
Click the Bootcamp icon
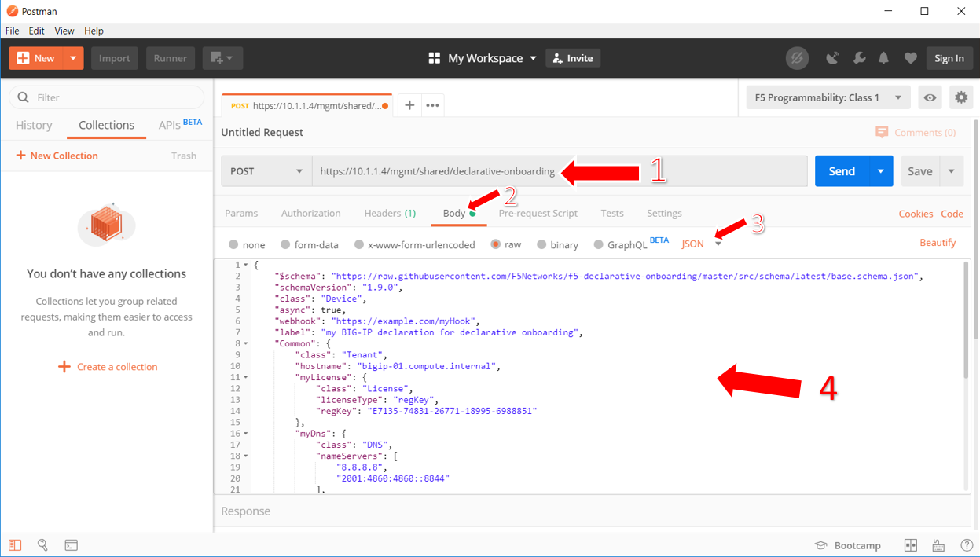click(820, 545)
